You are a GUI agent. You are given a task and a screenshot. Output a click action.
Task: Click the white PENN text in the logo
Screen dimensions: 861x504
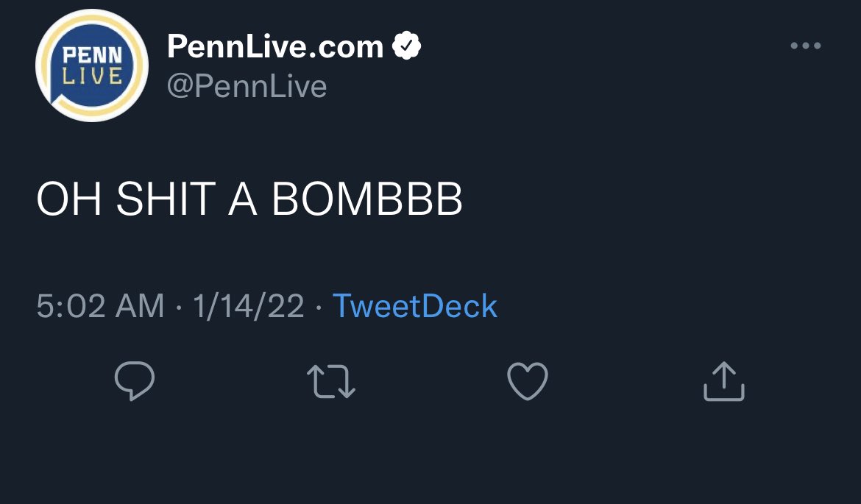coord(92,57)
